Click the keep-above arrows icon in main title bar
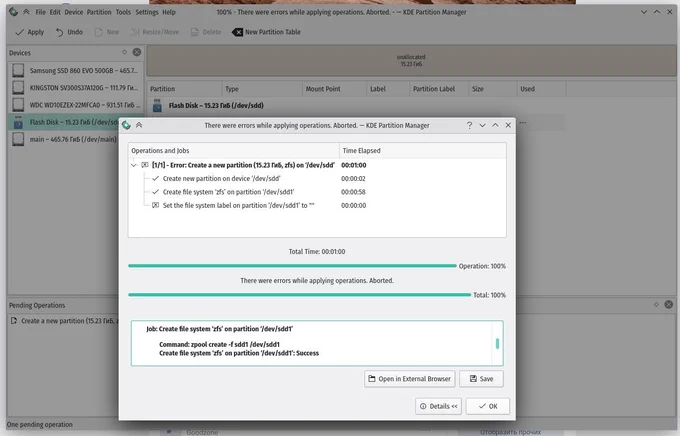 pos(26,12)
